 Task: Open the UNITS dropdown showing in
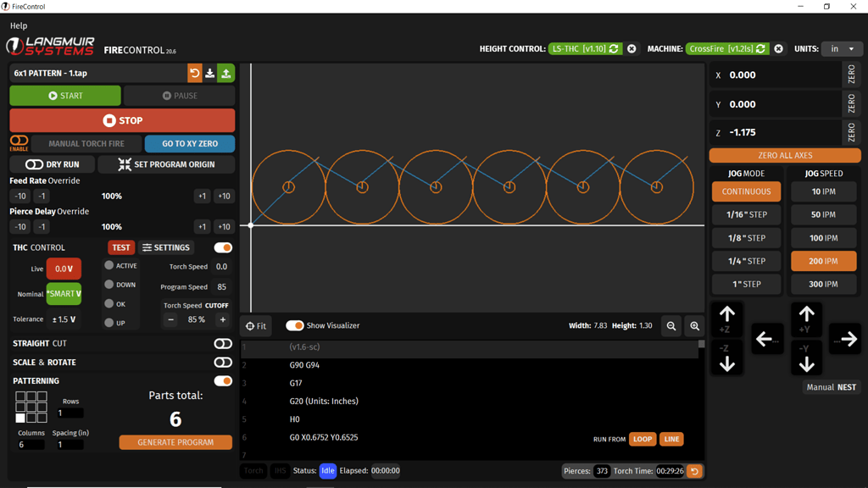click(842, 49)
